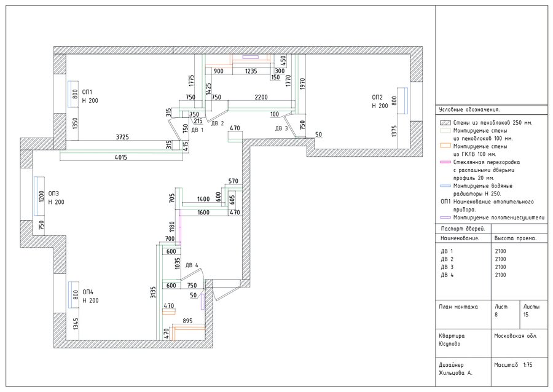Image resolution: width=553 pixels, height=392 pixels.
Task: Click the ДВ 4 door label
Action: point(192,265)
